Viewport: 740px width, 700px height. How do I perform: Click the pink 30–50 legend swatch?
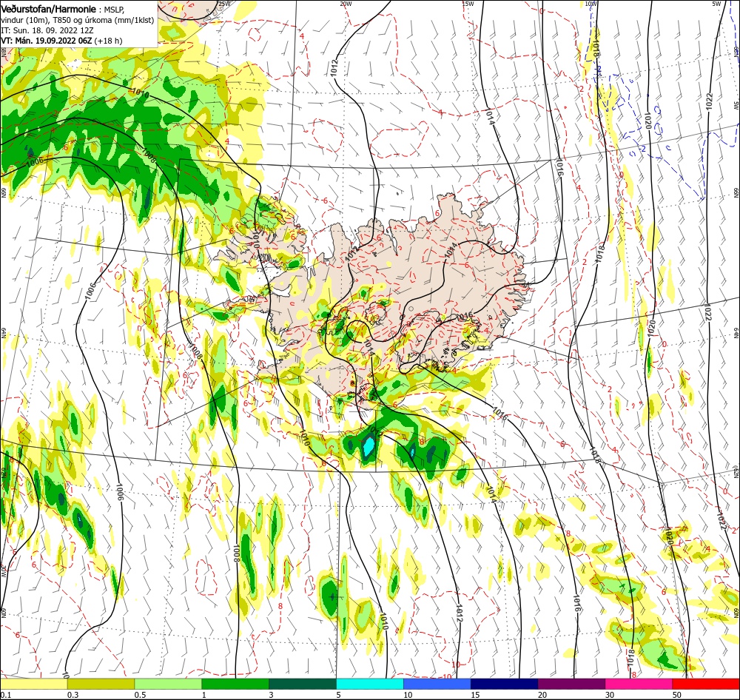(639, 684)
